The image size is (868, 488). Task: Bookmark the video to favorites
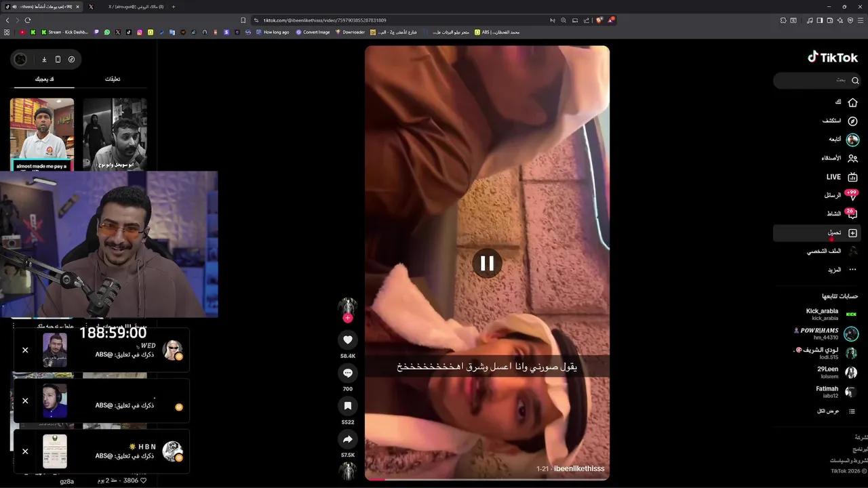(x=348, y=405)
